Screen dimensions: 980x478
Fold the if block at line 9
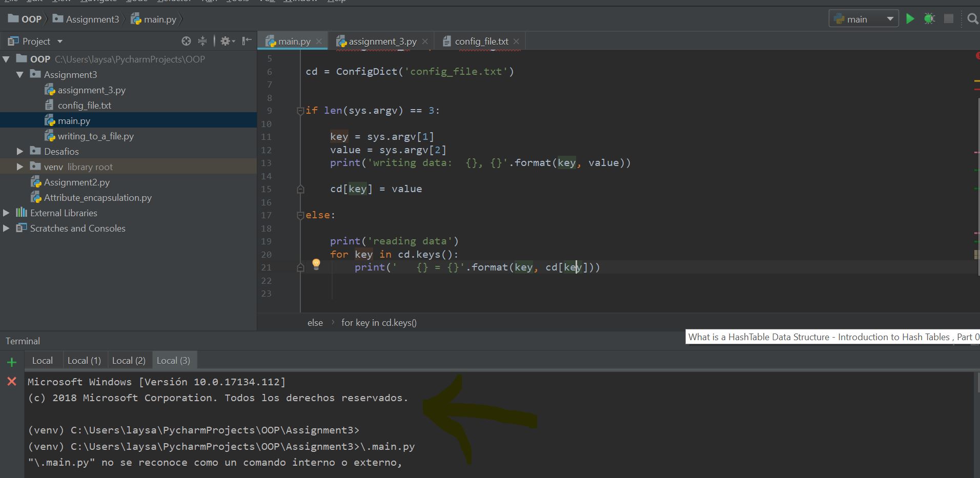tap(300, 111)
